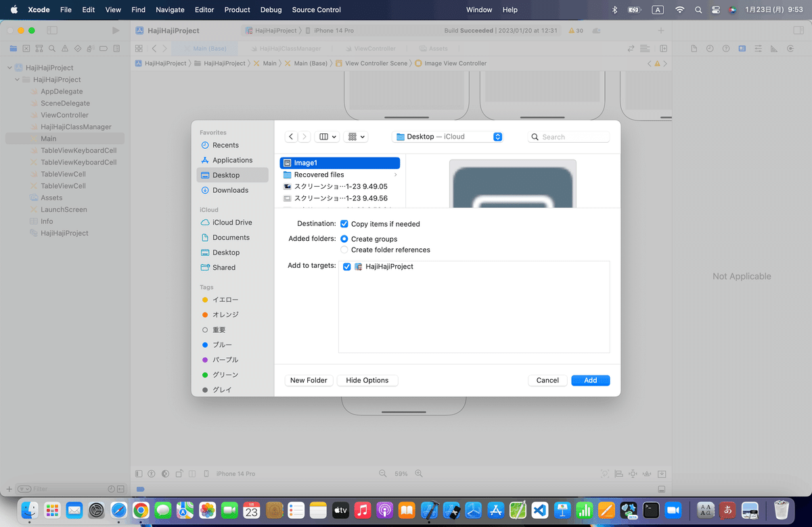Open the Desktop — iCloud location dropdown

click(448, 137)
